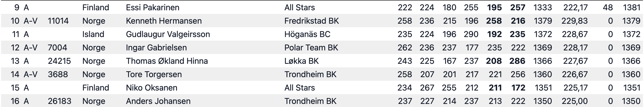This screenshot has height=107, width=644.
Task: Click the Fredrikstad BK club cell
Action: (x=311, y=21)
